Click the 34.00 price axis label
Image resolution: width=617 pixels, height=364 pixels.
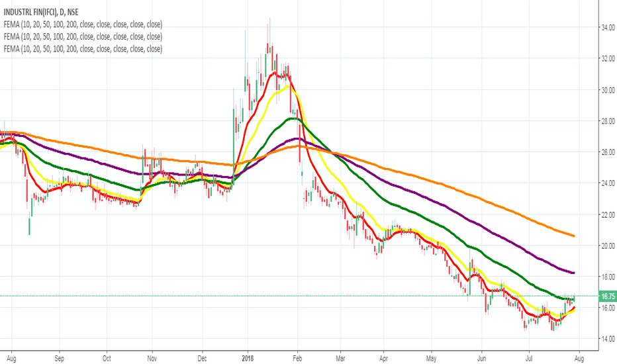pyautogui.click(x=608, y=28)
